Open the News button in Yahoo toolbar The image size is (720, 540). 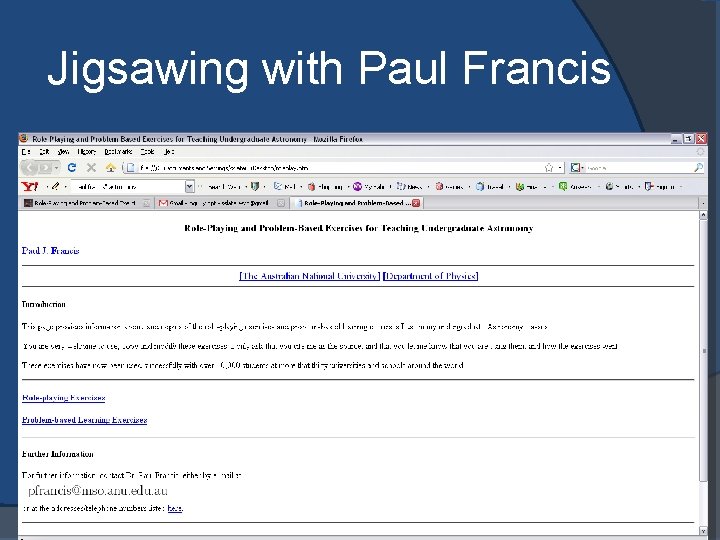pos(410,186)
